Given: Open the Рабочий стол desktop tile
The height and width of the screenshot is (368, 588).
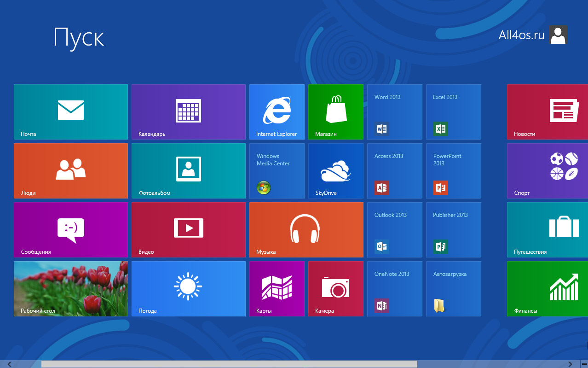Looking at the screenshot, I should click(71, 289).
